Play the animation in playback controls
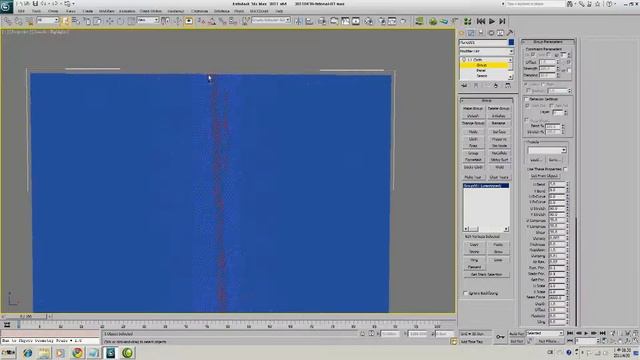640x360 pixels. (x=586, y=333)
